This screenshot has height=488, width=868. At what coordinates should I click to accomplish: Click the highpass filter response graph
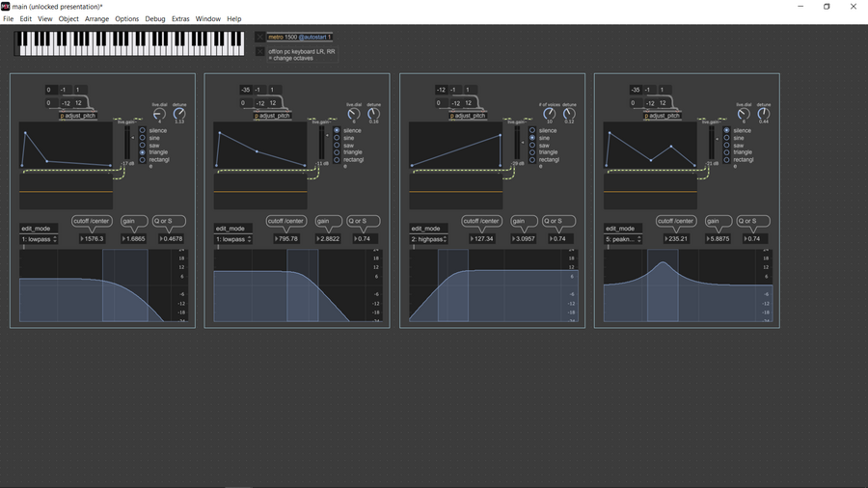pos(494,285)
